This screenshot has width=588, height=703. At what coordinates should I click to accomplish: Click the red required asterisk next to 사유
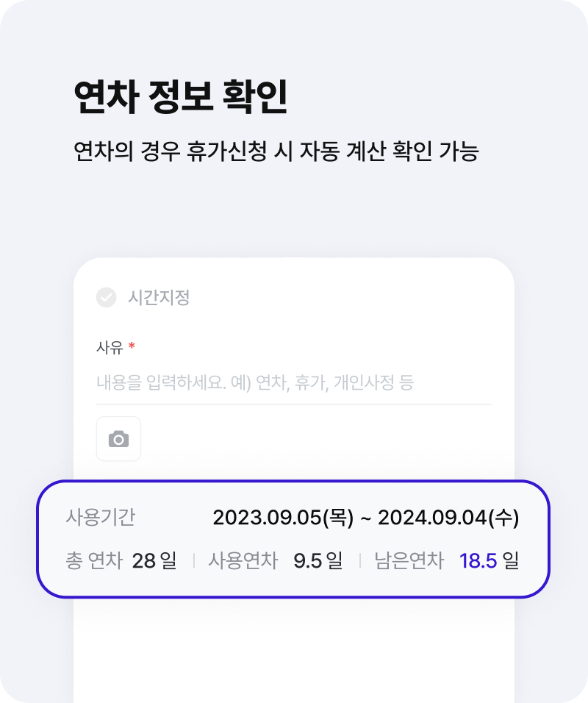132,346
